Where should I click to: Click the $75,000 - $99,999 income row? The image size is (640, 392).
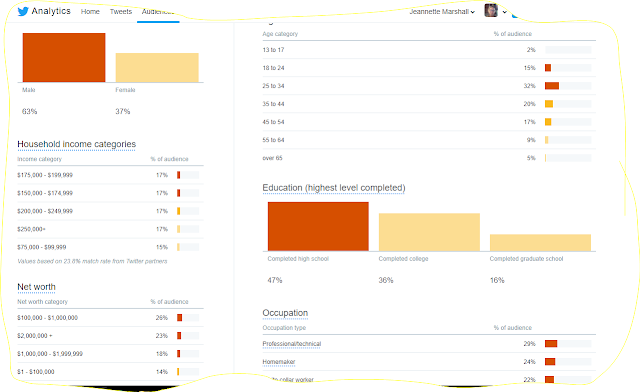[110, 247]
